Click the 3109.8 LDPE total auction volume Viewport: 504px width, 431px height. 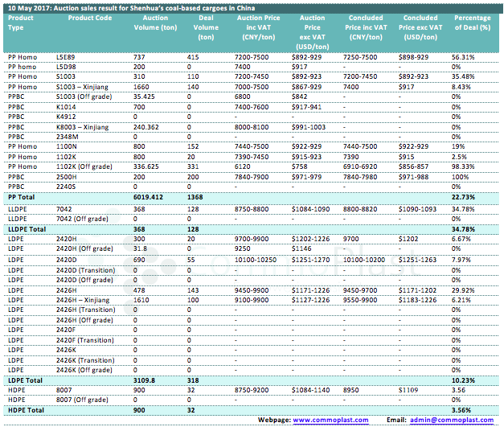click(144, 379)
